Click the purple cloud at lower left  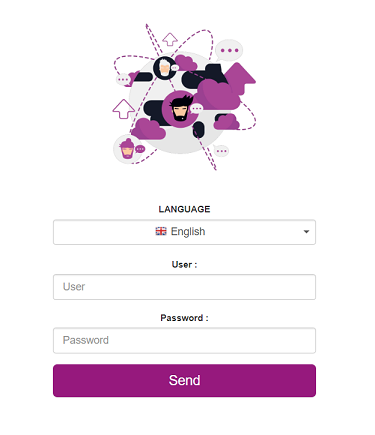click(149, 129)
